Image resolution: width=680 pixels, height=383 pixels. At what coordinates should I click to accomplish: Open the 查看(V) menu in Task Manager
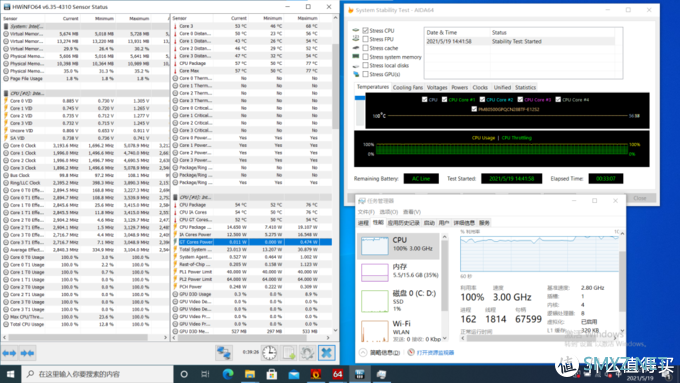(x=412, y=212)
